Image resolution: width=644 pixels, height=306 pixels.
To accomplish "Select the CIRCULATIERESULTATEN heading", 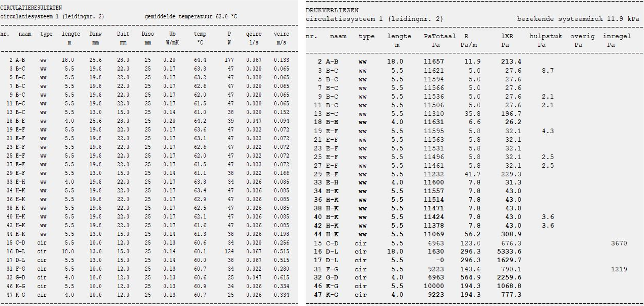I will point(31,8).
